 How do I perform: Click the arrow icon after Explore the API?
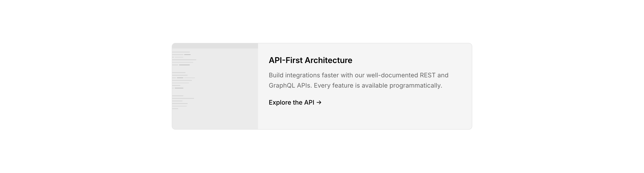point(319,103)
